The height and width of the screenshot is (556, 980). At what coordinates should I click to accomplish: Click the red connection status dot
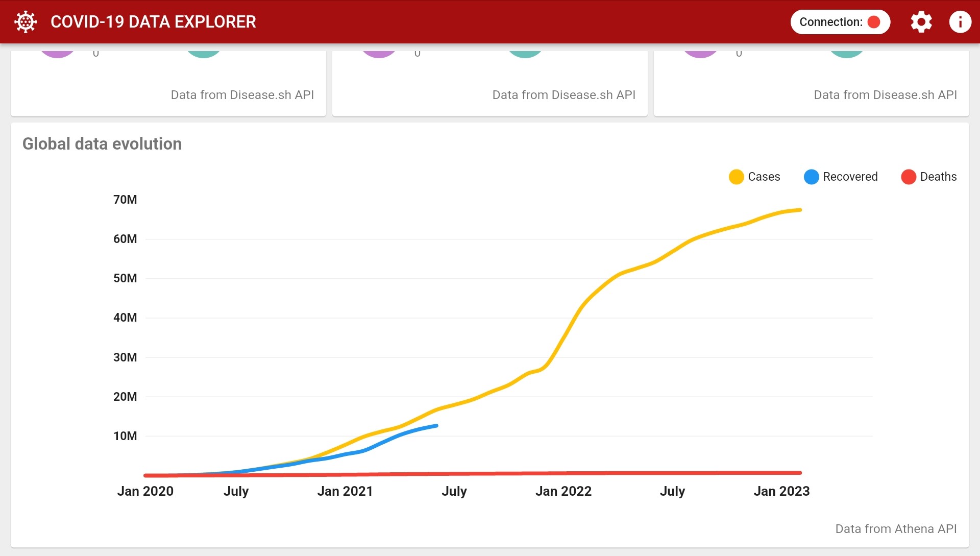(874, 22)
